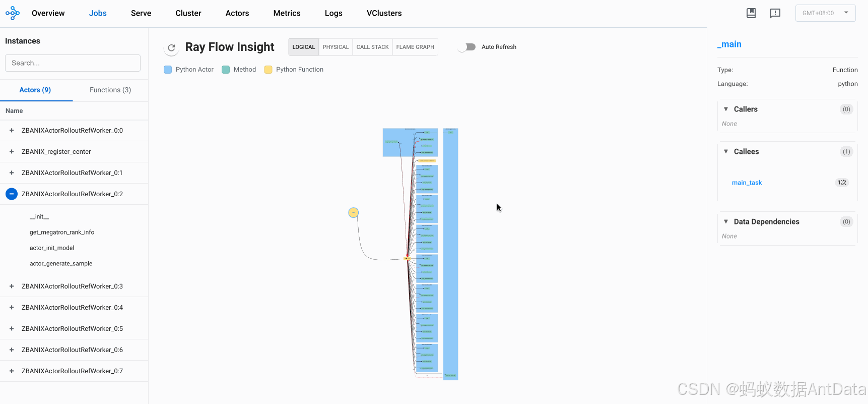Click the Name column header
Screen dimensions: 868x404
point(14,111)
